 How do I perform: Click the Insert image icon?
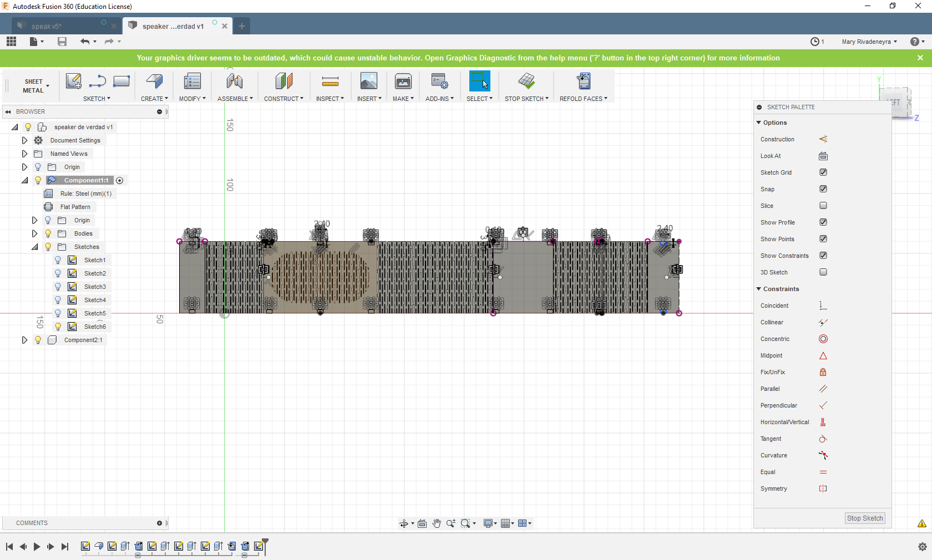(x=368, y=82)
